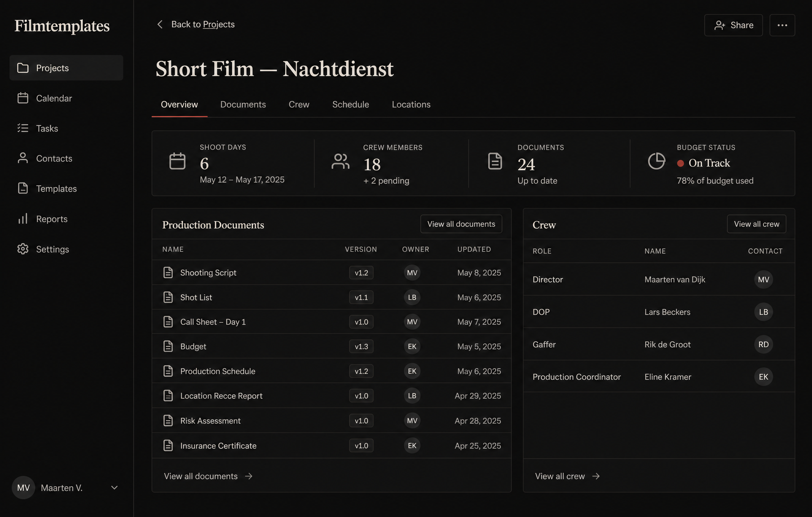Open the Production Schedule document
The image size is (812, 517).
[x=331, y=371]
